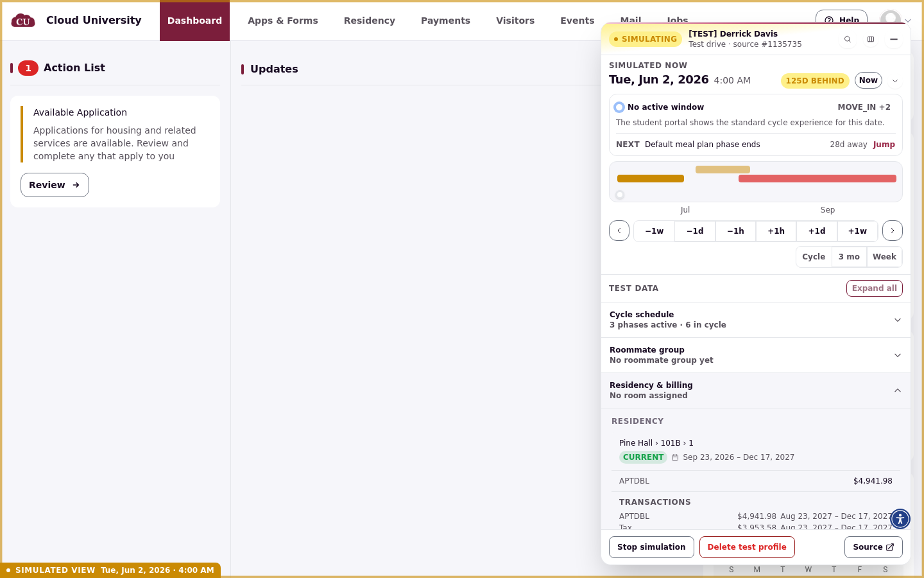
Task: Click Delete test profile
Action: (747, 547)
